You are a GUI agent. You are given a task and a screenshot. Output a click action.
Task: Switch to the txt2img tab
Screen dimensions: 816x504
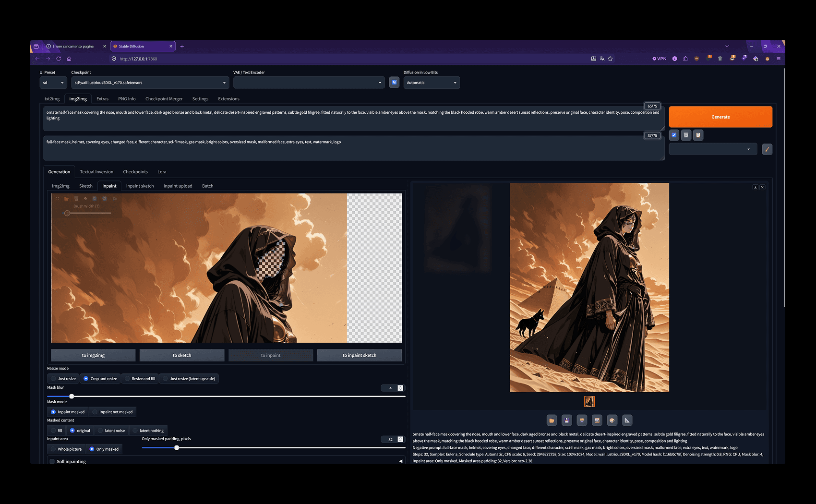(x=52, y=99)
